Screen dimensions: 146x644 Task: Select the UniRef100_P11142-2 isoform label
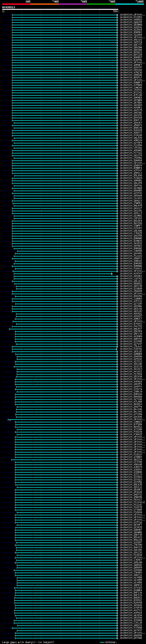133,502
